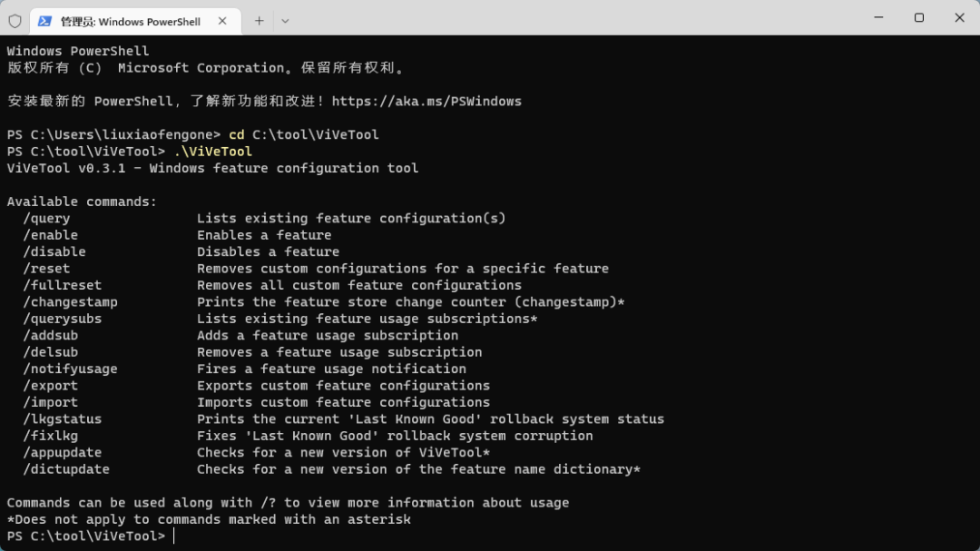Open a new tab with the plus button
The width and height of the screenshot is (980, 551).
(260, 21)
